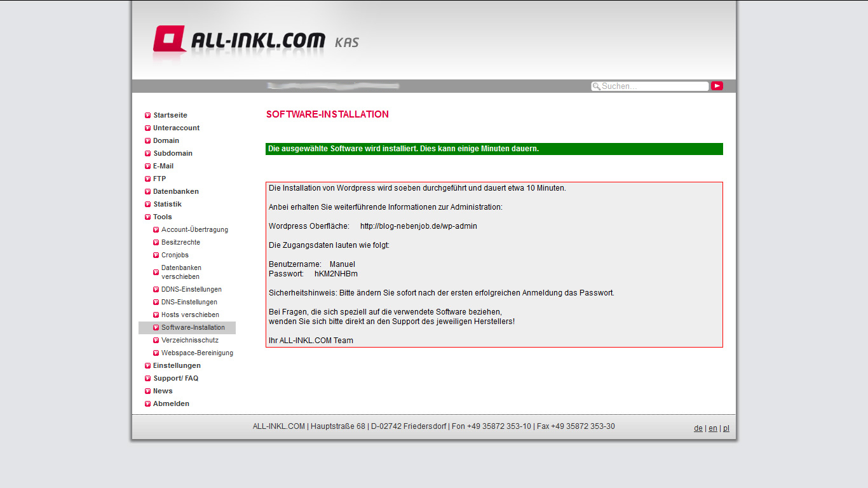Open DNS-Einstellungen under Tools
Viewport: 868px width, 488px height.
pyautogui.click(x=189, y=302)
